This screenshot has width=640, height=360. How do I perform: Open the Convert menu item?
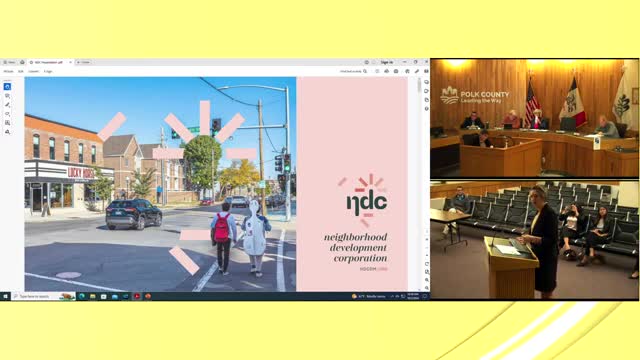coord(33,71)
